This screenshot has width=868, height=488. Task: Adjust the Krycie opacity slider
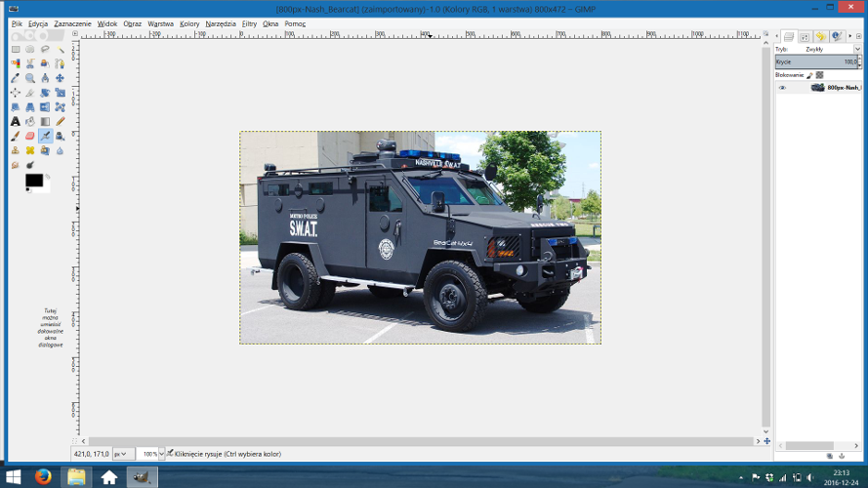point(816,61)
